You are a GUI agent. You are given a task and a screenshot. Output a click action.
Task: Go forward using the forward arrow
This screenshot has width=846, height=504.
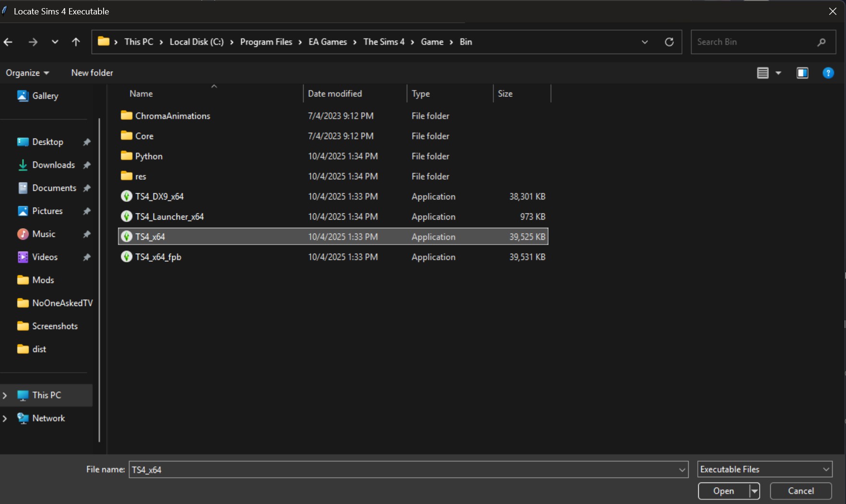click(x=33, y=42)
